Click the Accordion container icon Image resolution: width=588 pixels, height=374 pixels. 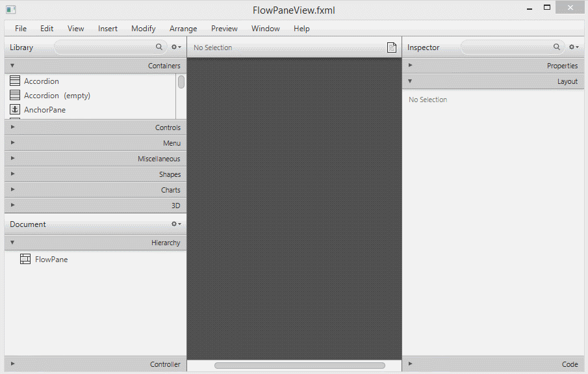pos(16,81)
